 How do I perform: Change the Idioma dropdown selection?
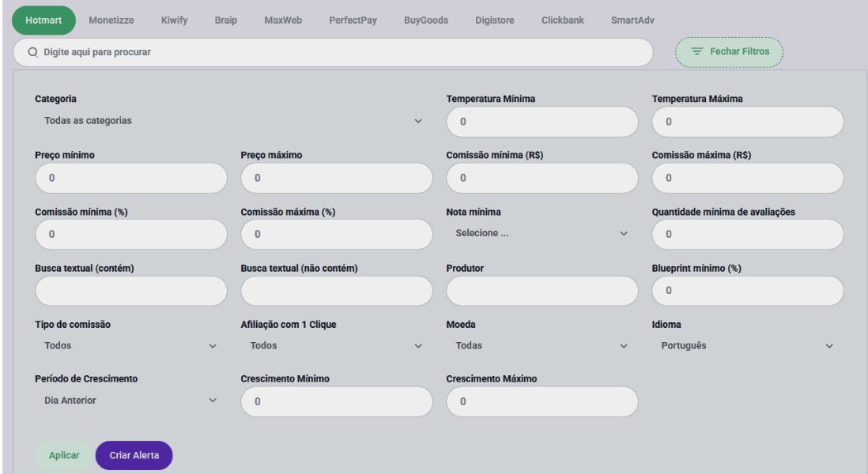pos(747,345)
